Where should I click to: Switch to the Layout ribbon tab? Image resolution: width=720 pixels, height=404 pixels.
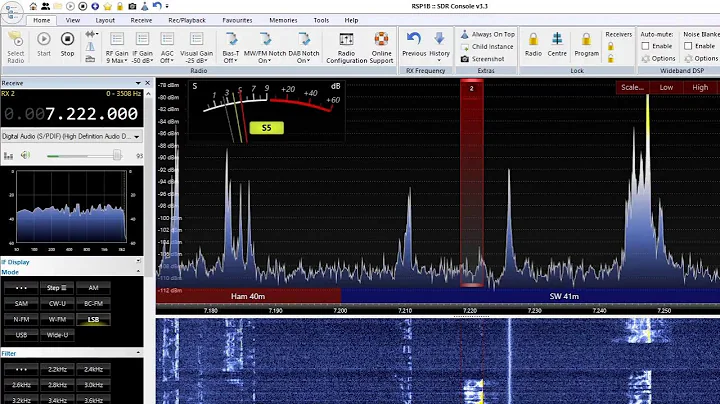pos(105,20)
